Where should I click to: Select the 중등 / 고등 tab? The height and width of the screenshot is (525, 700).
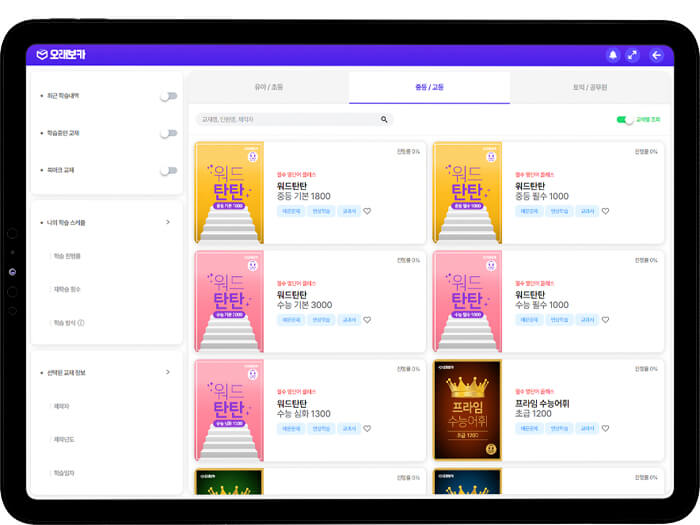click(429, 87)
